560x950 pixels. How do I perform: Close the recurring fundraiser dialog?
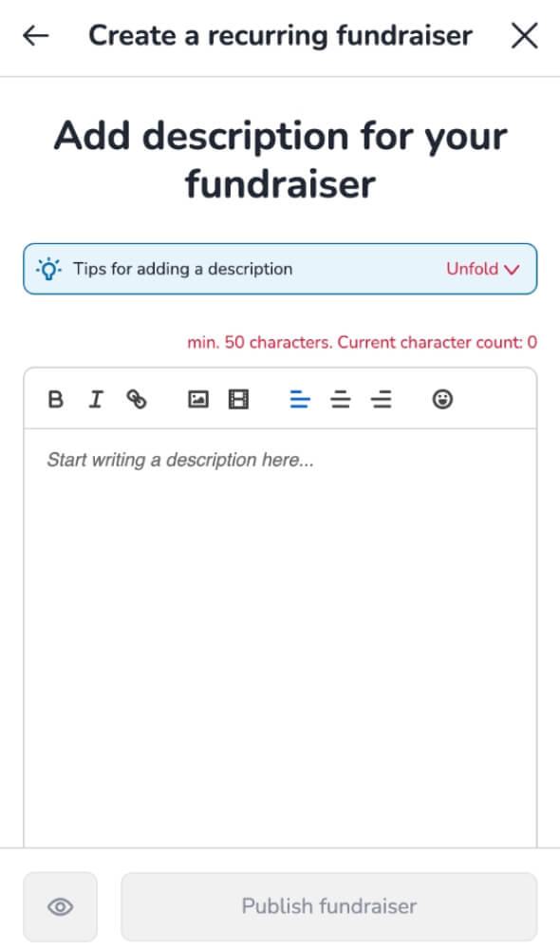(524, 36)
